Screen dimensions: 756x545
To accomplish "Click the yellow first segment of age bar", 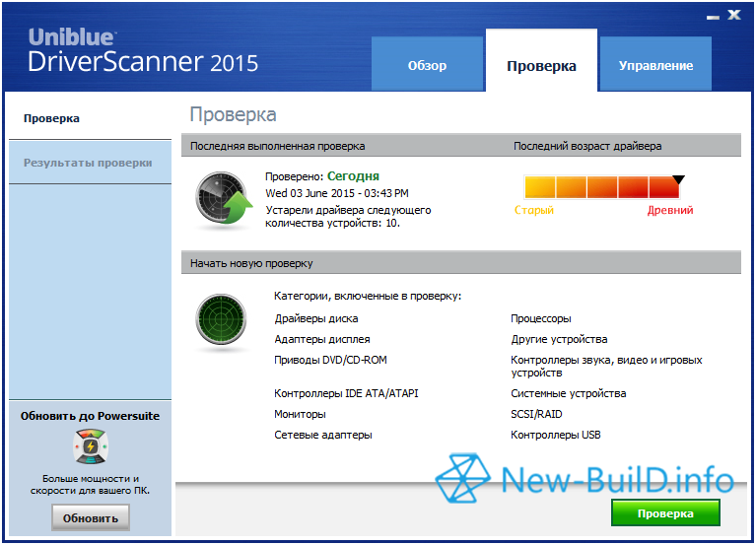I will click(x=540, y=187).
